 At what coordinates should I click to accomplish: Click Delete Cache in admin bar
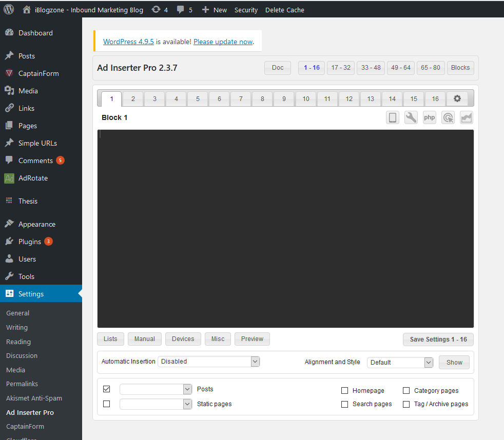coord(285,10)
